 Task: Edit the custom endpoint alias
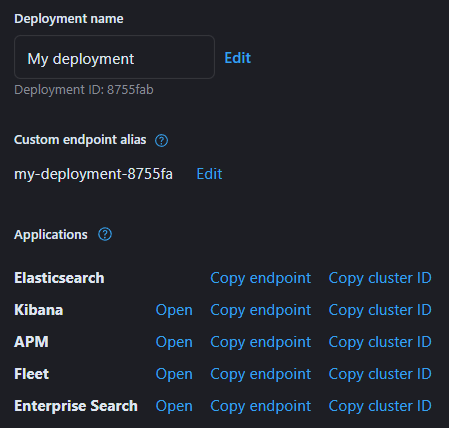pos(209,174)
